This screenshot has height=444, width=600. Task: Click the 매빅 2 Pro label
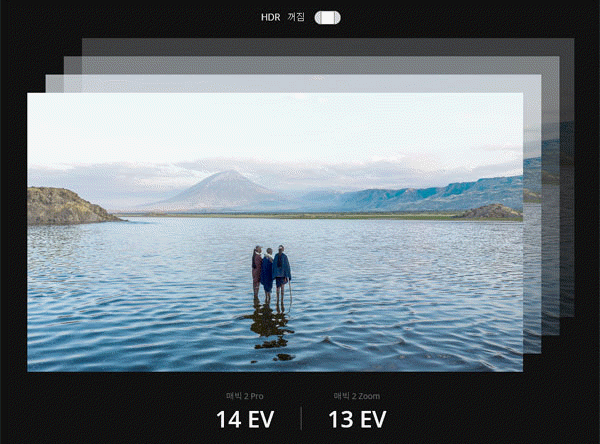click(x=245, y=396)
